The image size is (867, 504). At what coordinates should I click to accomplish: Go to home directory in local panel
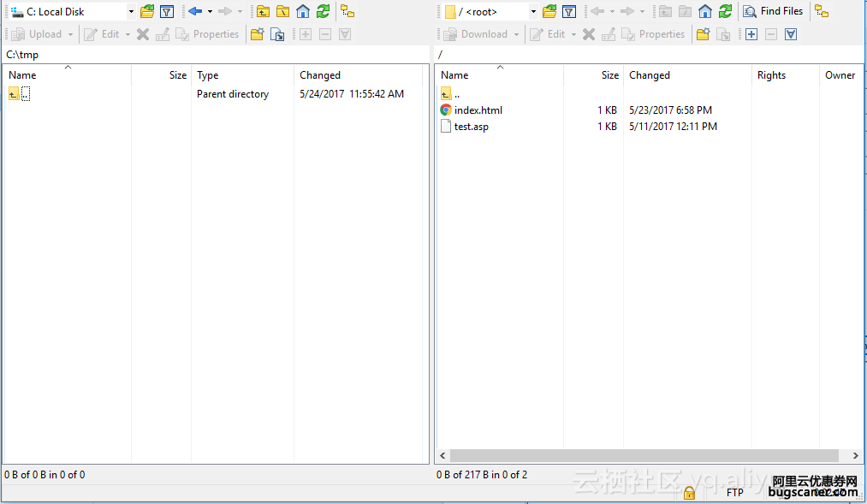[303, 11]
